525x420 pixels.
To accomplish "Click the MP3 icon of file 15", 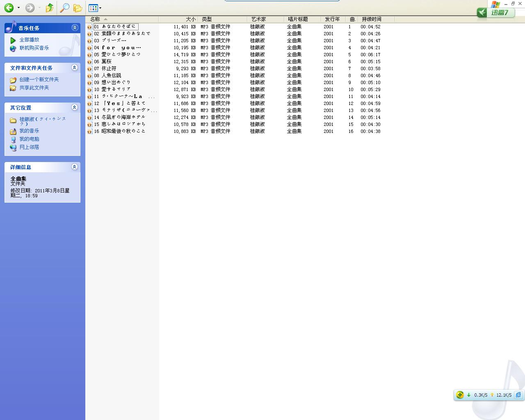I will 89,124.
